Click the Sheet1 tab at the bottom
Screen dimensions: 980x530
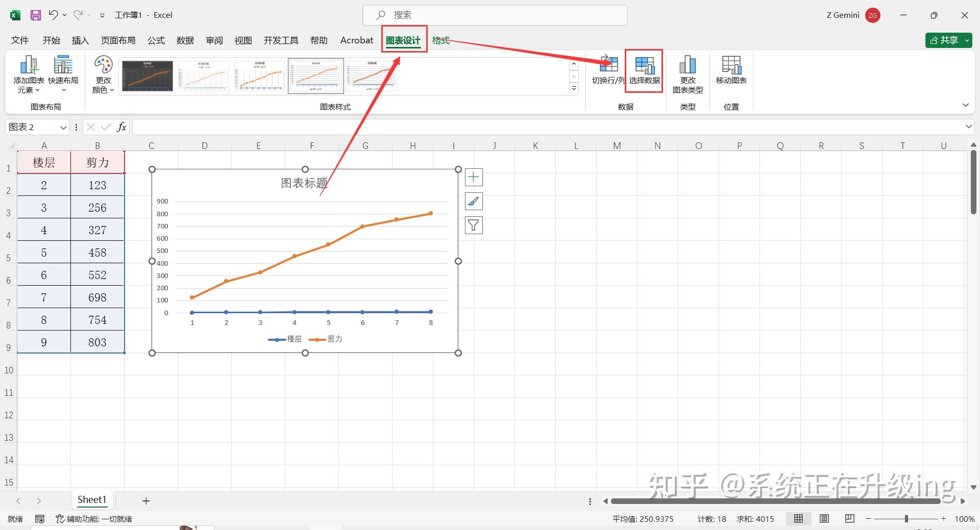click(92, 500)
